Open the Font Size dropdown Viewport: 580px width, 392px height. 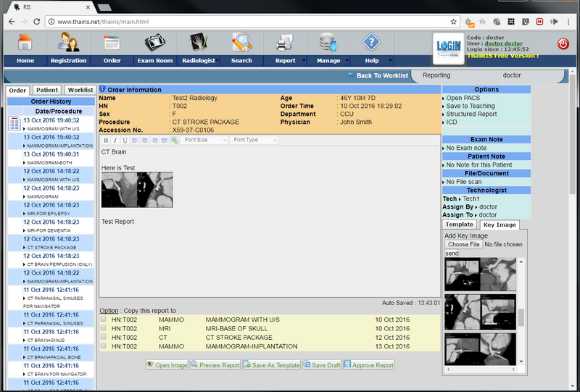point(204,140)
